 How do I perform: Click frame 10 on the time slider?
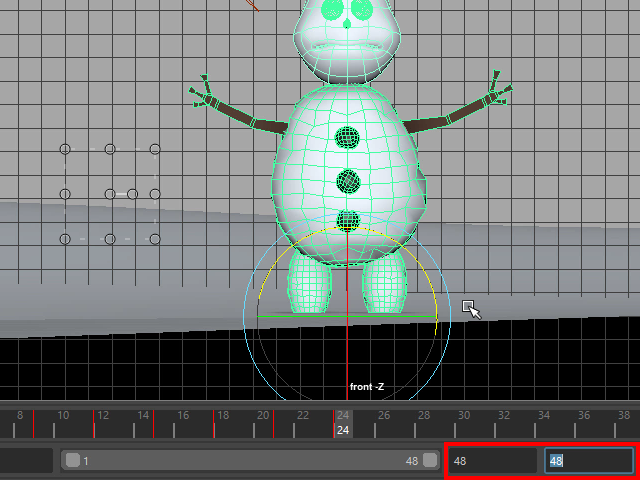62,421
